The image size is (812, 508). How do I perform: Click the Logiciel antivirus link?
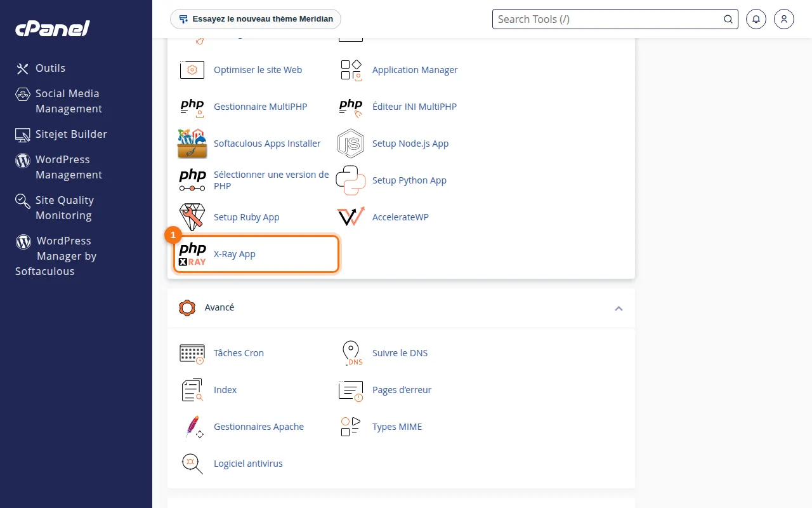(x=248, y=464)
